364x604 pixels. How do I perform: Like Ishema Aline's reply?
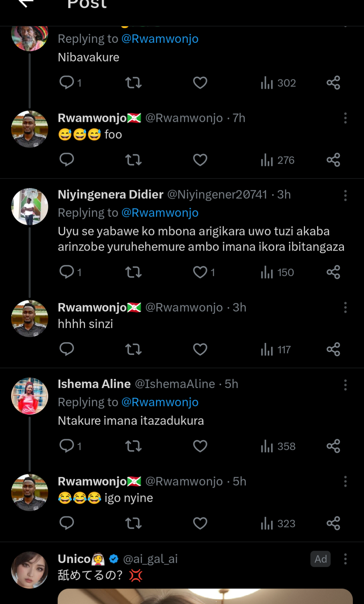(x=200, y=446)
